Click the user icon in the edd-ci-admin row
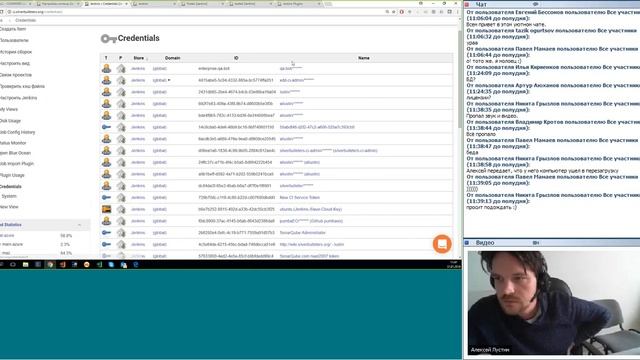The width and height of the screenshot is (640, 360). (x=107, y=80)
